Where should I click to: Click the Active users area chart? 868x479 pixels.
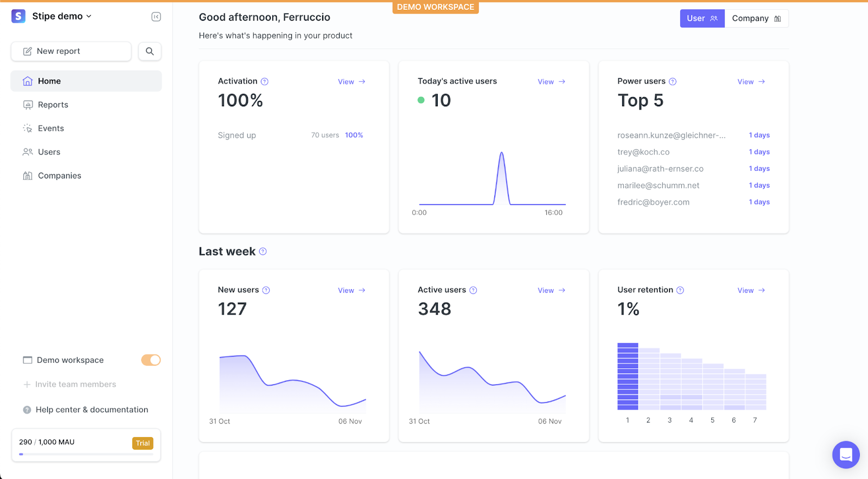tap(493, 382)
